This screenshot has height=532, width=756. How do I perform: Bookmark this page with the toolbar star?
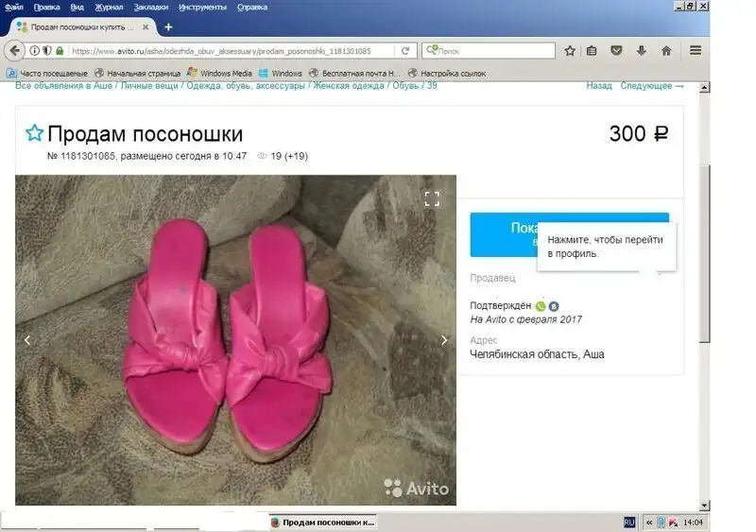tap(570, 51)
